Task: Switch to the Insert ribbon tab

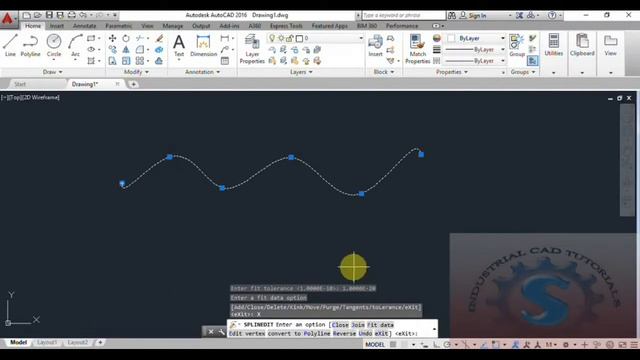Action: click(x=57, y=26)
